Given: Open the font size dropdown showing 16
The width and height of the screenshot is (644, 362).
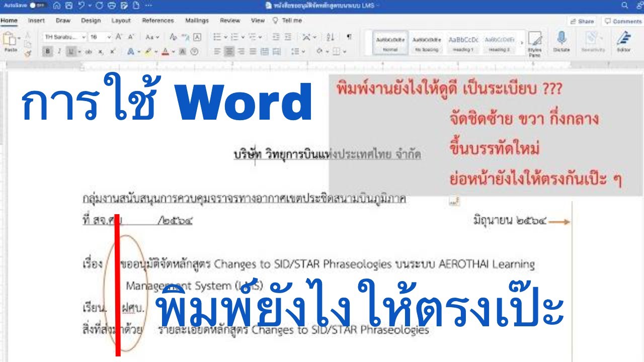Looking at the screenshot, I should click(100, 37).
